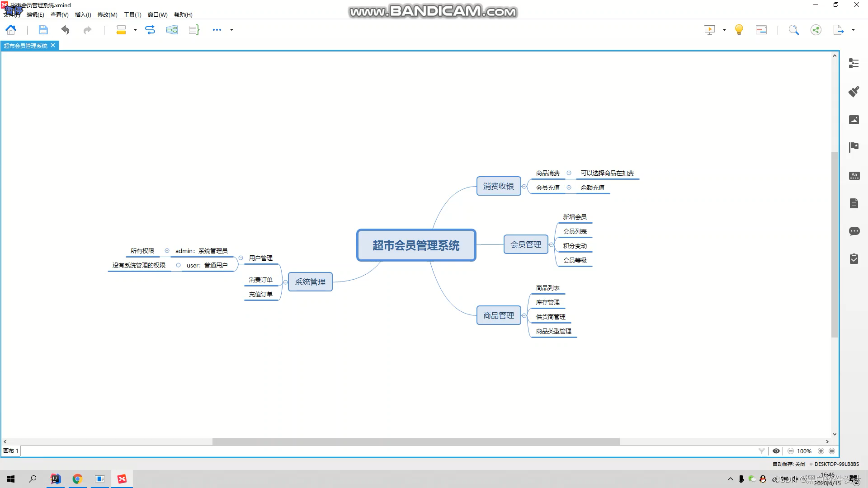Open the export options dropdown arrow

pos(853,30)
